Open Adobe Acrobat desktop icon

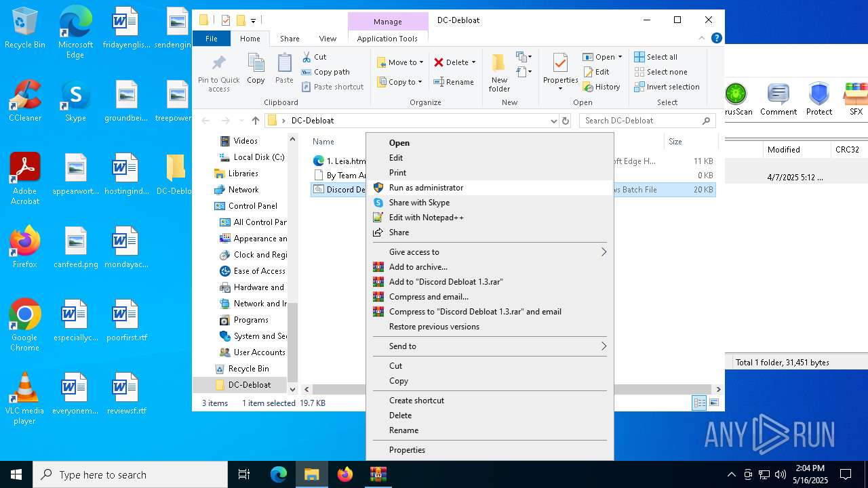[x=25, y=179]
